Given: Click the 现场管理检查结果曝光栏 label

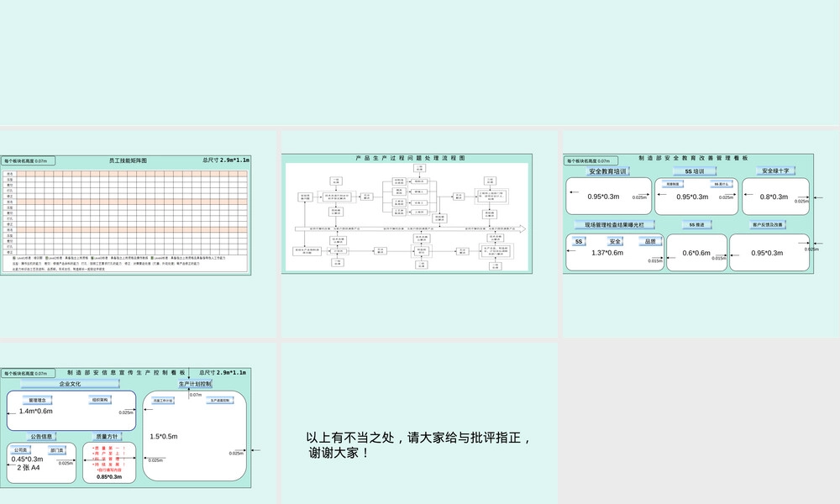Looking at the screenshot, I should [615, 225].
